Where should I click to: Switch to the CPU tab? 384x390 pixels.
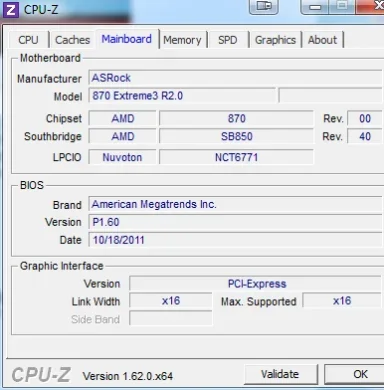tap(28, 40)
